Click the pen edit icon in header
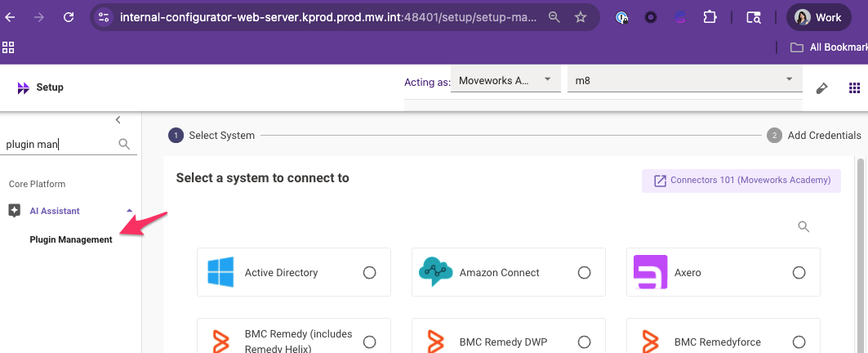Screen dimensions: 868x353 click(x=822, y=88)
